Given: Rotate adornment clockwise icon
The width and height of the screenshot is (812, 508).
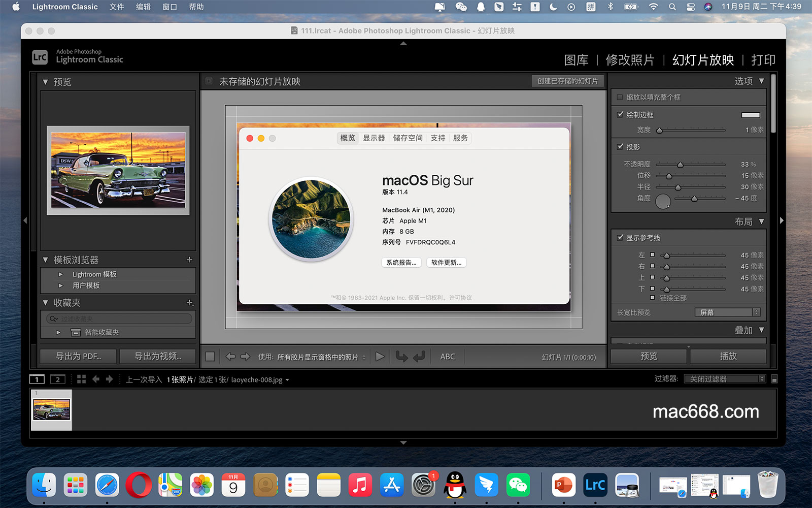Looking at the screenshot, I should (419, 357).
